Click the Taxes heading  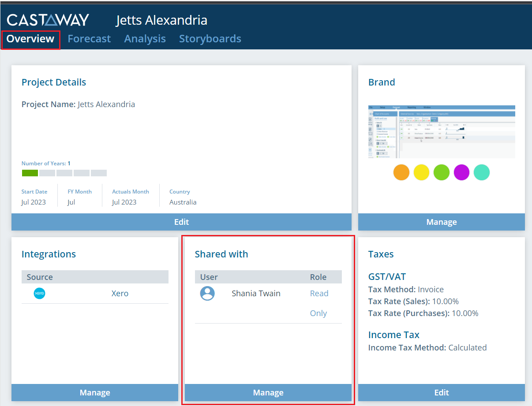pos(381,254)
